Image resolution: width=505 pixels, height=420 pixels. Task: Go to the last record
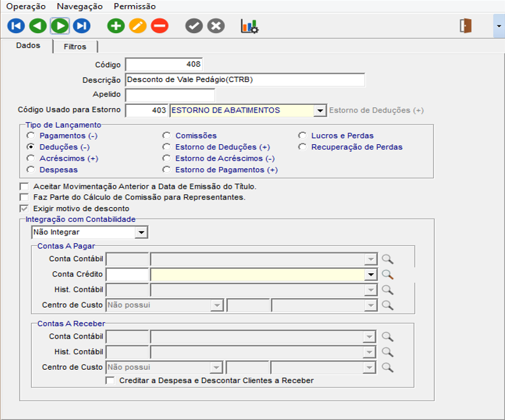tap(81, 26)
